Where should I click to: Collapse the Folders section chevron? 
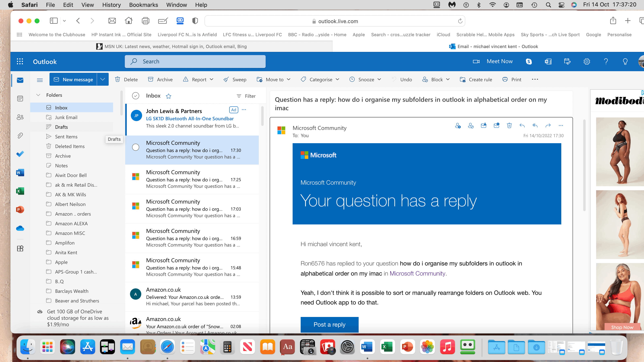(x=38, y=95)
